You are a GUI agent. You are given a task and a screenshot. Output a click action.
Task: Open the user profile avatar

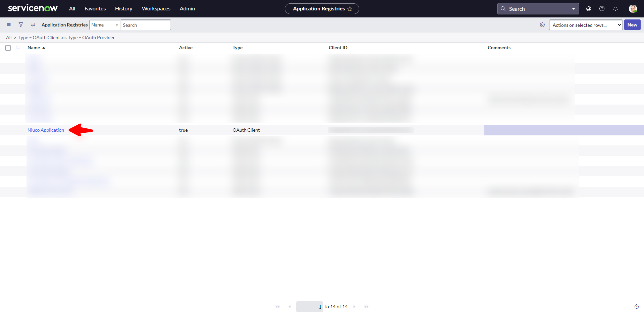(633, 9)
